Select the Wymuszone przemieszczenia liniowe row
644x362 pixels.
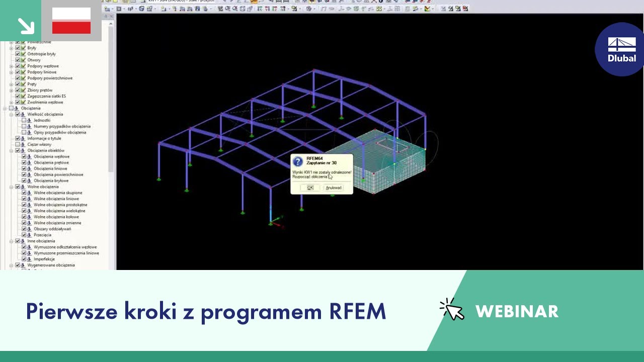(66, 253)
